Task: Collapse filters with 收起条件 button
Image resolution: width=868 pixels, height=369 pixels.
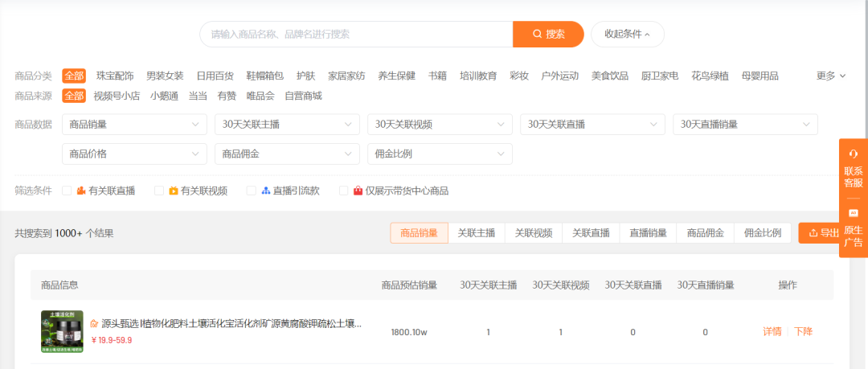Action: pyautogui.click(x=627, y=35)
